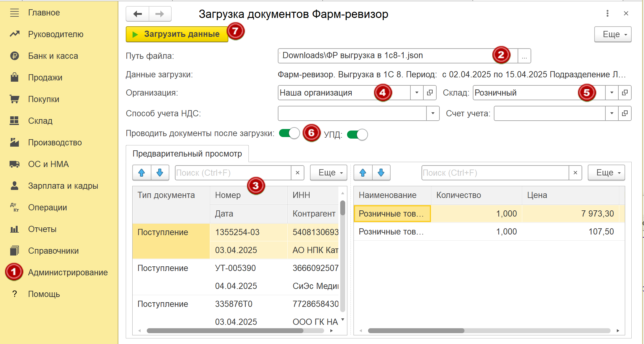The image size is (644, 344).
Task: Click the Счет учета input field
Action: pos(549,113)
